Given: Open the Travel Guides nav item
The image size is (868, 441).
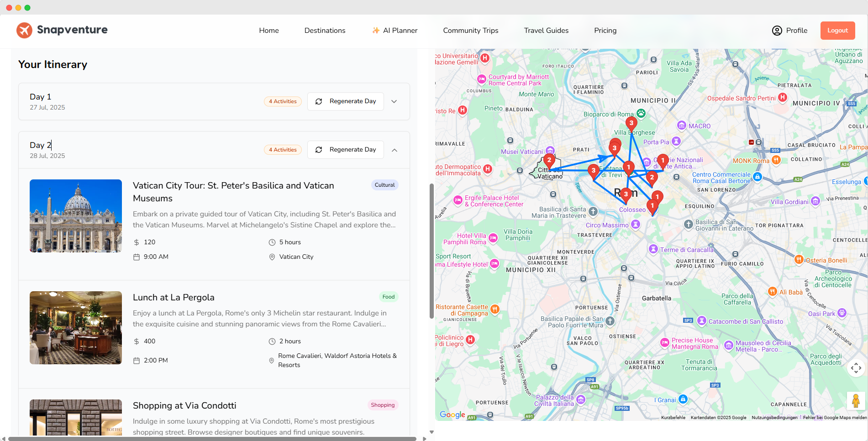Looking at the screenshot, I should 546,31.
